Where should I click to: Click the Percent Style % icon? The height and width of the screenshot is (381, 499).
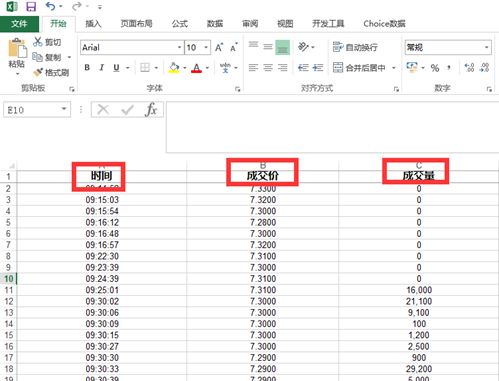point(435,68)
